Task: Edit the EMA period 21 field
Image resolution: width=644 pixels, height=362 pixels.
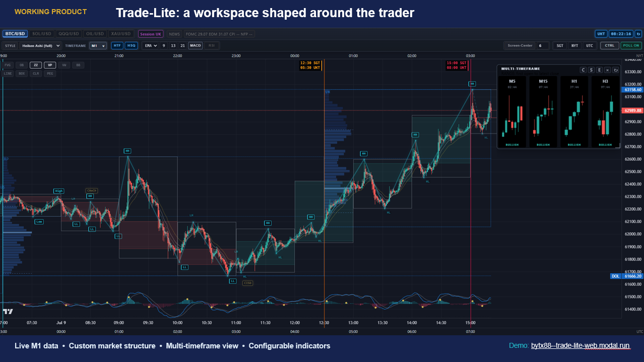Action: tap(182, 45)
